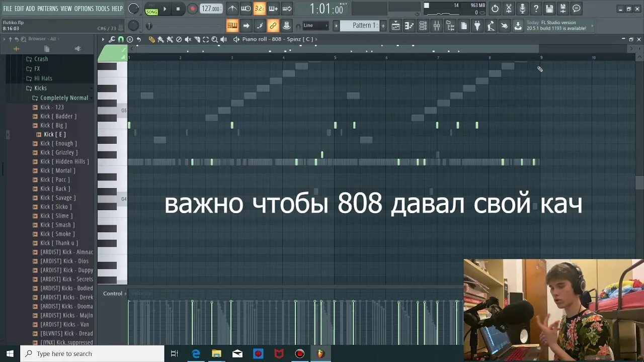This screenshot has height=362, width=644.
Task: Select the Paint brush tool in piano roll
Action: (161, 39)
